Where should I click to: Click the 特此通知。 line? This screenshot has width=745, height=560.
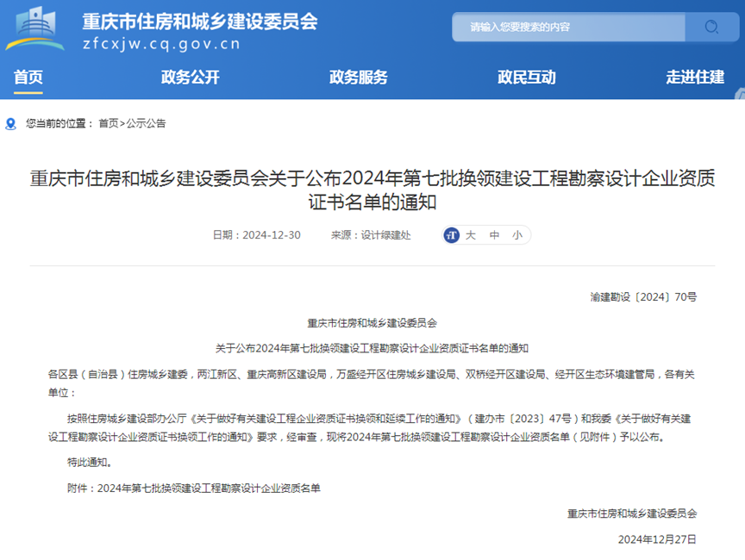(x=90, y=462)
